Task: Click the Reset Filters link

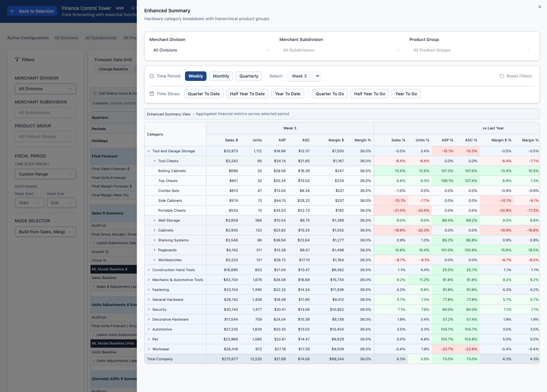Action: click(519, 76)
